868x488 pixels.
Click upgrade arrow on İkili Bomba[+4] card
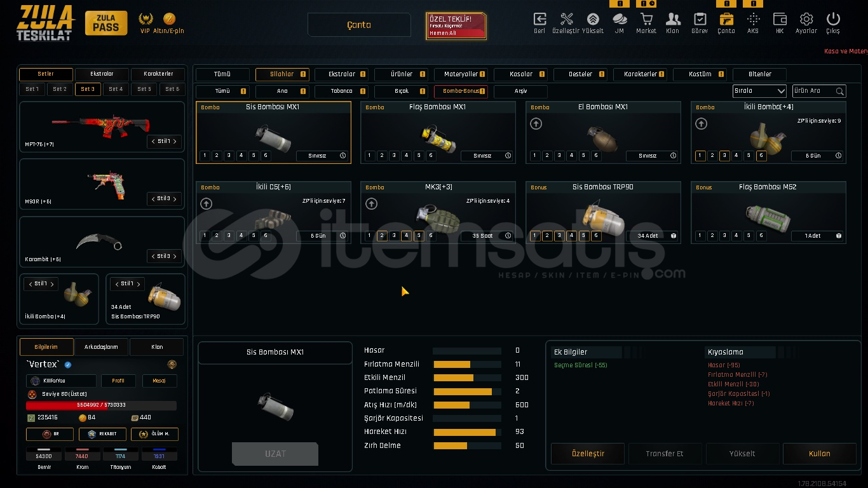pos(702,124)
